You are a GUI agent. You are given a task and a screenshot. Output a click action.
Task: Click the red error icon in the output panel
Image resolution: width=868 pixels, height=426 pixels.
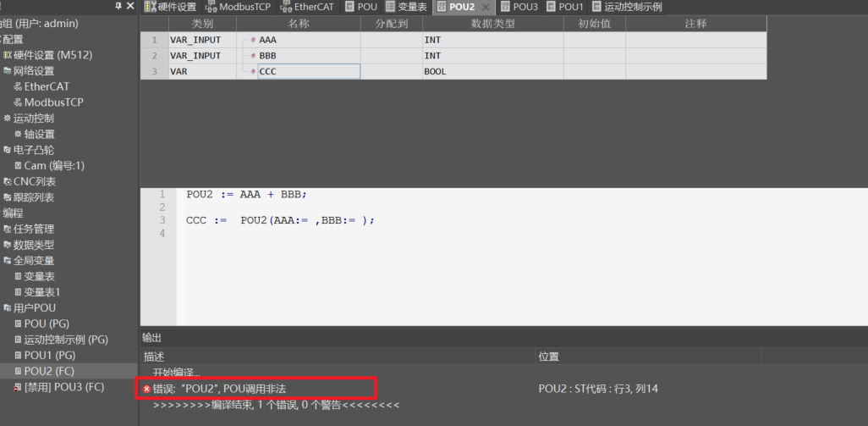pyautogui.click(x=147, y=389)
